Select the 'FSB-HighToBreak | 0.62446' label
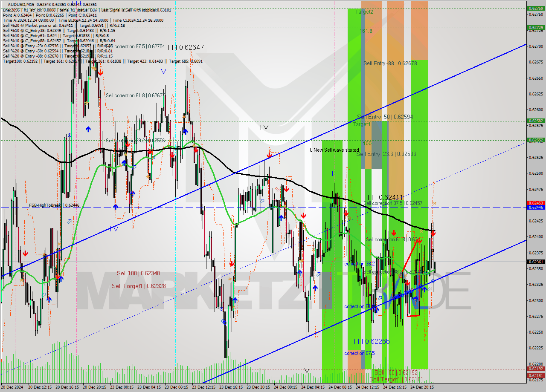The width and height of the screenshot is (546, 392). click(x=54, y=205)
